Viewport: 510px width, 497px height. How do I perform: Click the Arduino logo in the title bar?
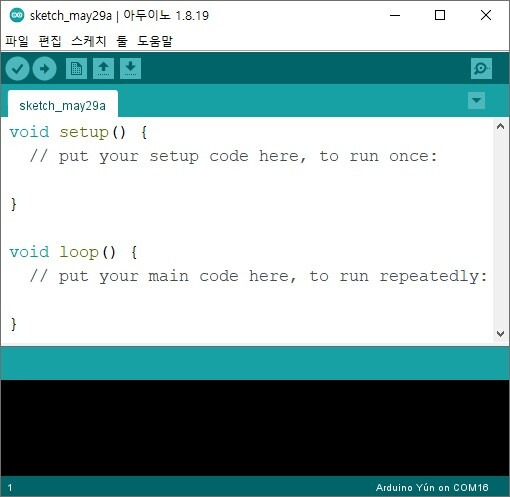(17, 15)
